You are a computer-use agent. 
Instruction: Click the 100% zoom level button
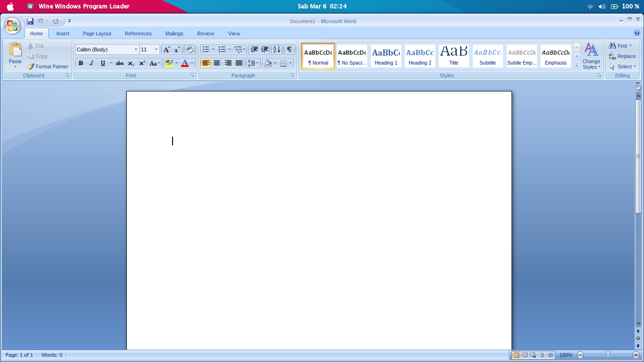click(565, 355)
